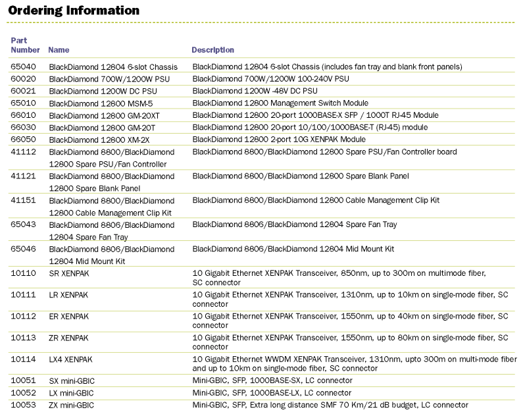The image size is (523, 420).
Task: Click part number 10052
Action: pos(23,392)
